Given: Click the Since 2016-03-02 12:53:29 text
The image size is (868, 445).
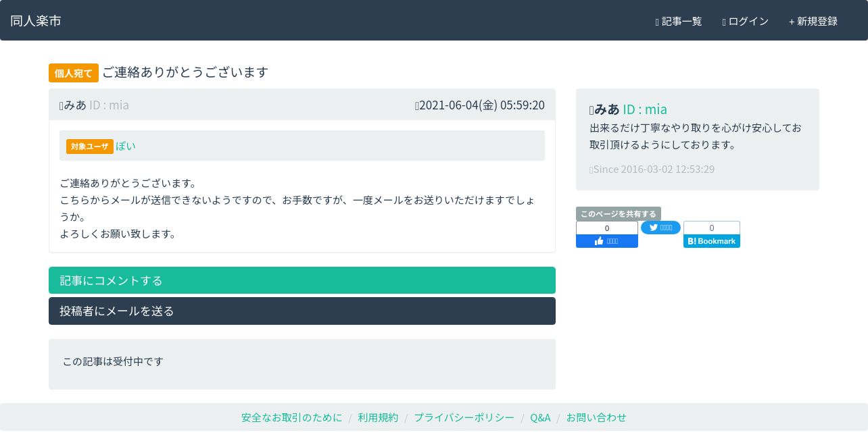Looking at the screenshot, I should pos(652,169).
